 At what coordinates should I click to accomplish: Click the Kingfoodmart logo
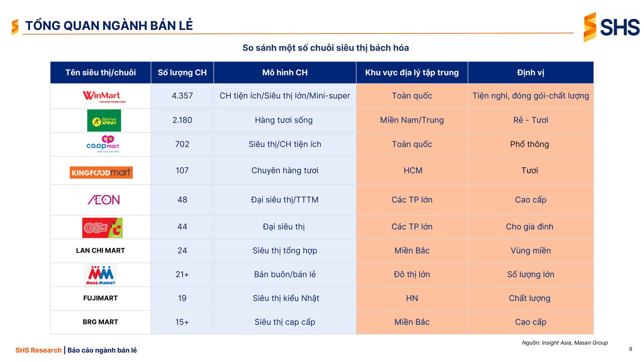click(x=101, y=172)
